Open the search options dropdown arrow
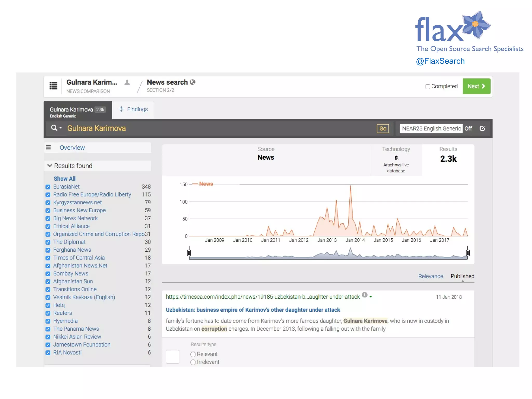Viewport: 532px width, 399px height. click(61, 128)
